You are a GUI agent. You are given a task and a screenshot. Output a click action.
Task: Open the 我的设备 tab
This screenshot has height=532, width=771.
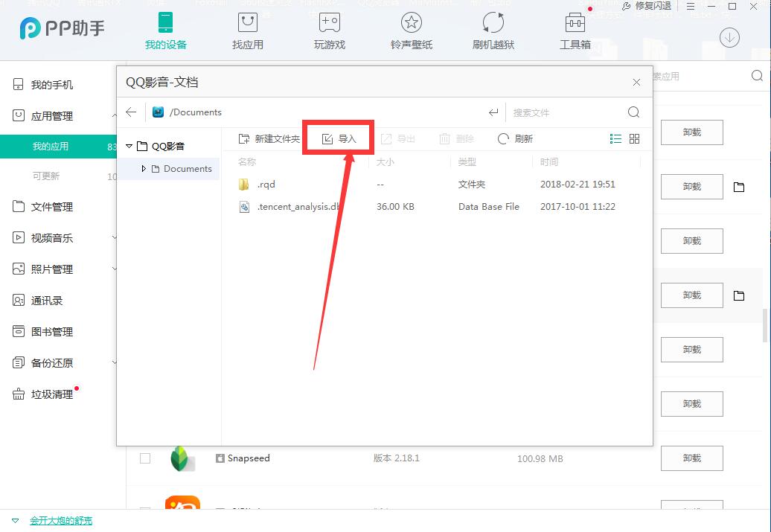pyautogui.click(x=166, y=31)
